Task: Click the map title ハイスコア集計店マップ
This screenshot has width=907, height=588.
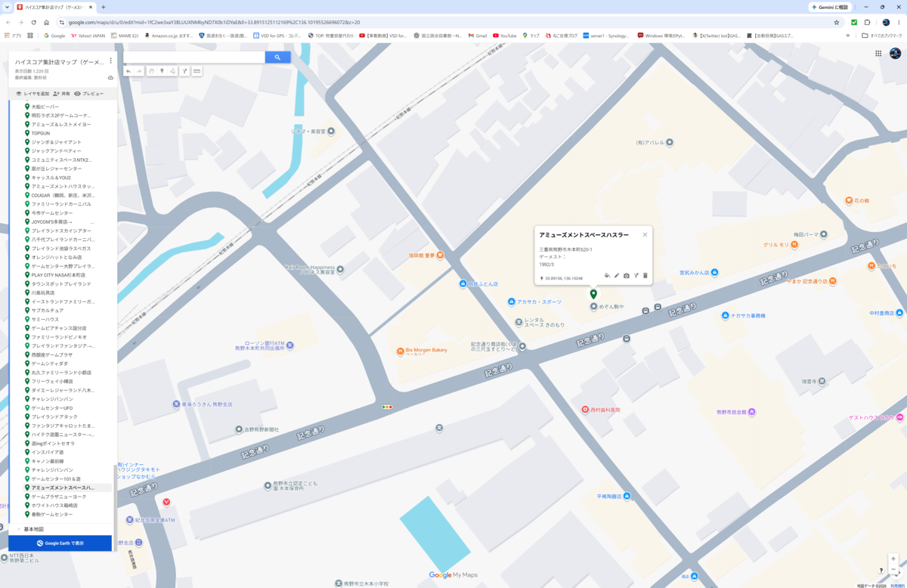Action: pos(60,62)
